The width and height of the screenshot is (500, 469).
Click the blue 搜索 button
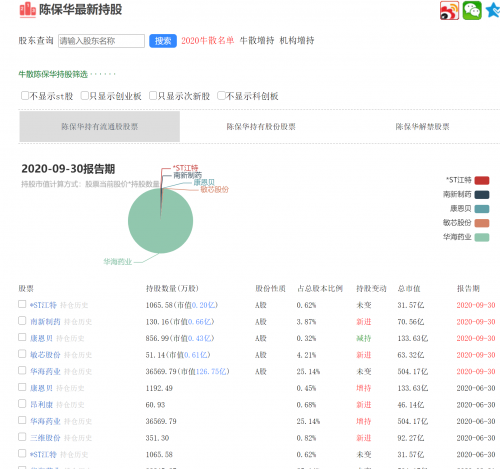tap(163, 41)
